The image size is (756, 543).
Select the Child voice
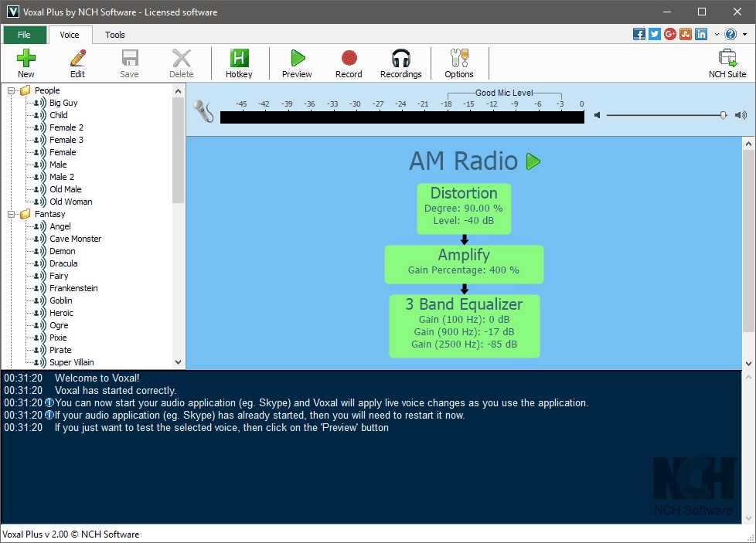58,115
